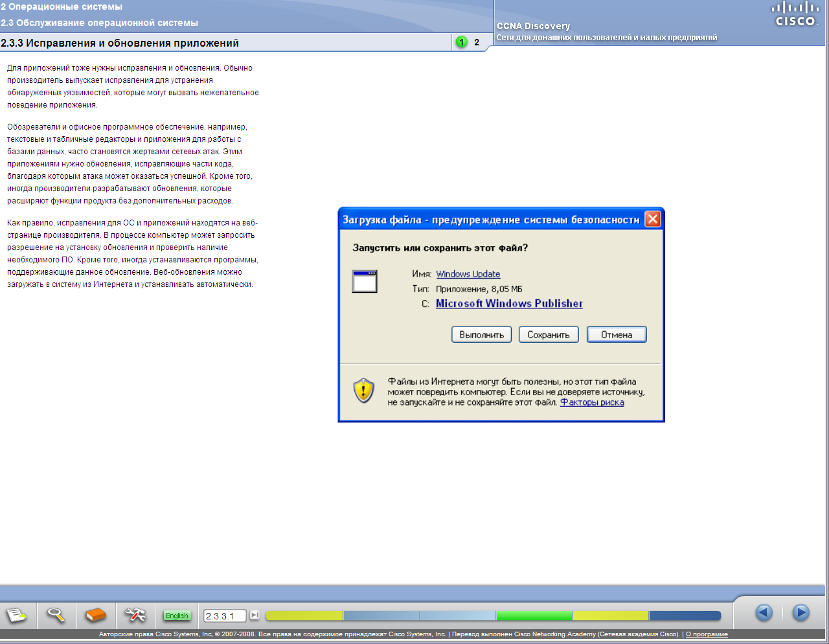The image size is (829, 644).
Task: Open the tools wrench and screwdriver icon
Action: [135, 614]
